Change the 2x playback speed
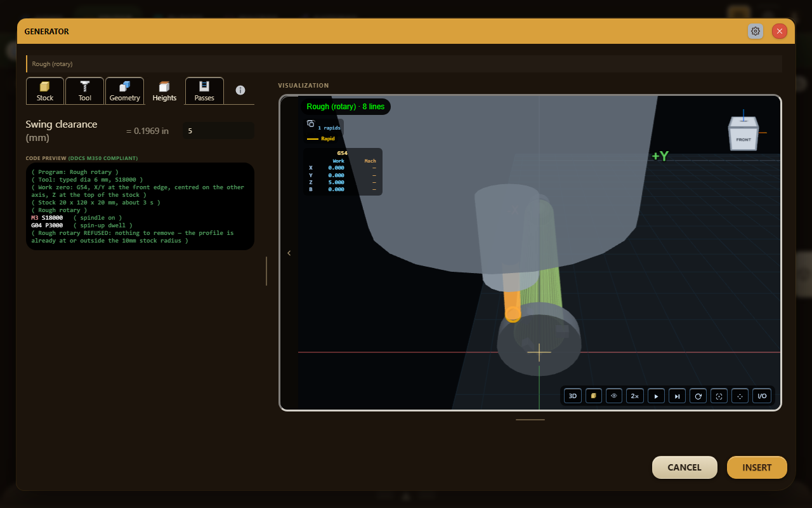The height and width of the screenshot is (508, 812). point(634,396)
